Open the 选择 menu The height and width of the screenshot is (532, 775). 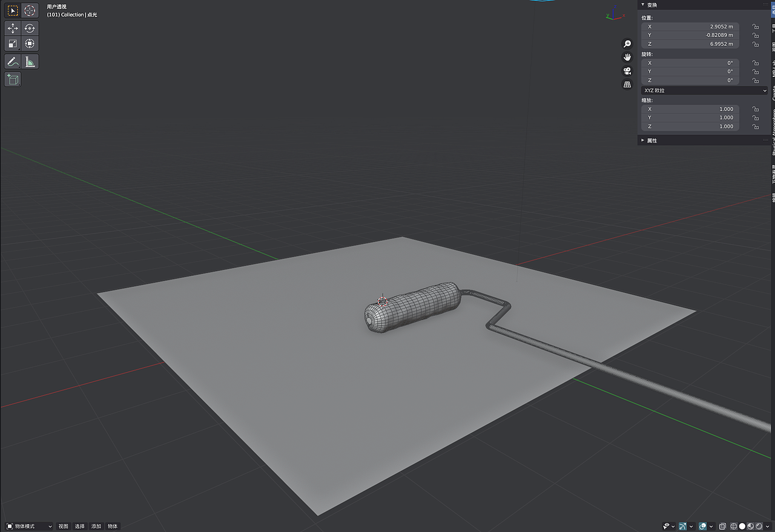coord(80,527)
